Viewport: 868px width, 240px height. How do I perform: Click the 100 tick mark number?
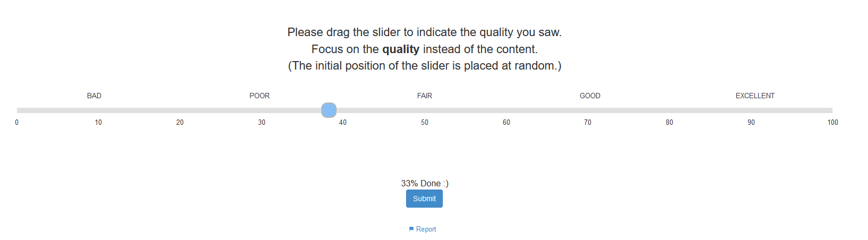click(x=832, y=123)
